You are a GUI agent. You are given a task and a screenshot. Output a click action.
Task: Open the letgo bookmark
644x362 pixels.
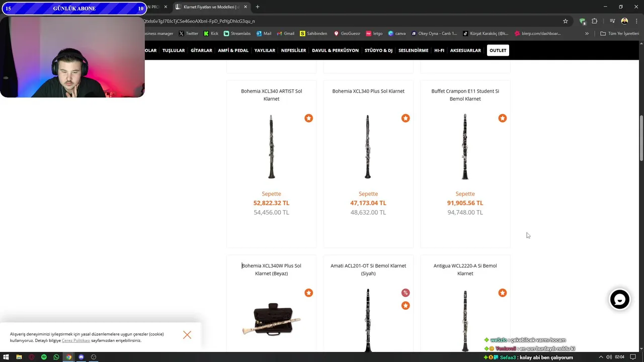(x=374, y=34)
